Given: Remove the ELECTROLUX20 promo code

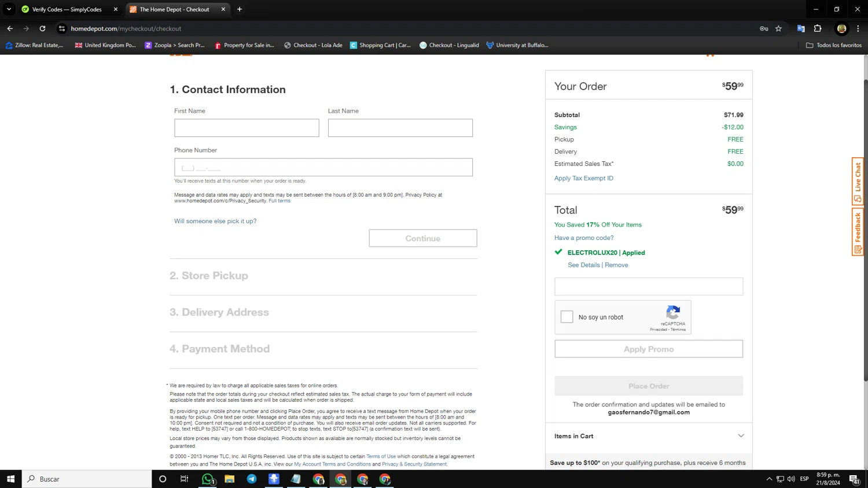Looking at the screenshot, I should click(616, 265).
